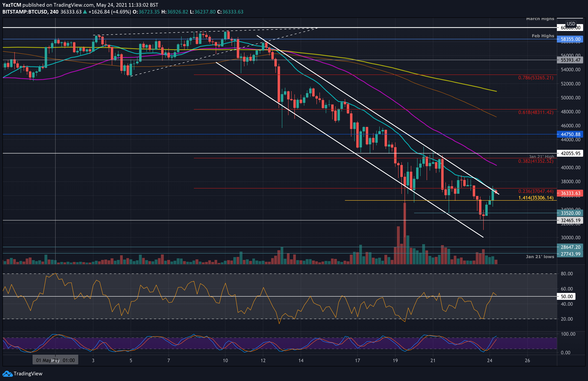Click the date 17 on time axis
Screen dimensions: 588x381
357,361
